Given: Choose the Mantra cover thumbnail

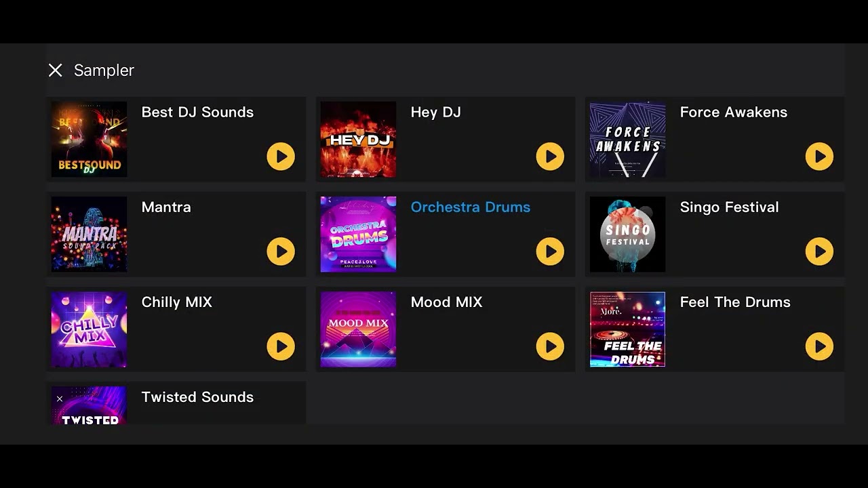Looking at the screenshot, I should pyautogui.click(x=89, y=235).
